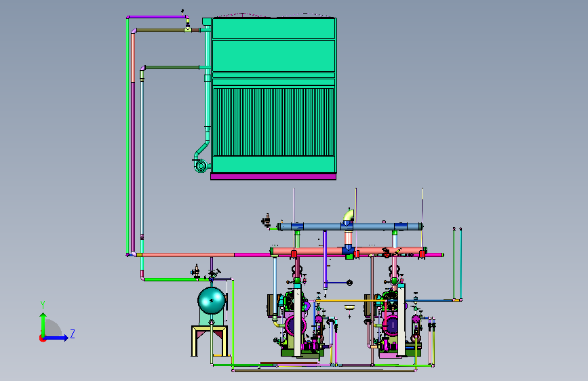This screenshot has width=588, height=381.
Task: Select the salmon horizontal header pipe
Action: [349, 251]
